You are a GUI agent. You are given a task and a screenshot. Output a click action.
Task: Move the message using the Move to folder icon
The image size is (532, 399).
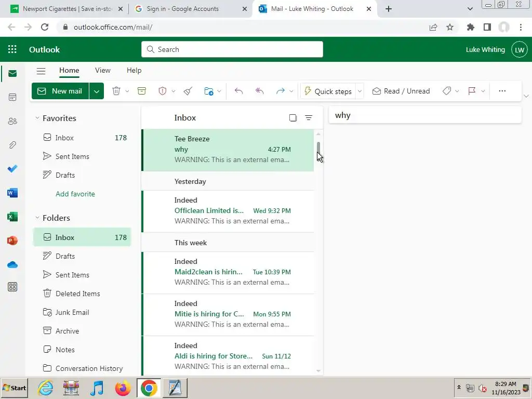(x=209, y=91)
